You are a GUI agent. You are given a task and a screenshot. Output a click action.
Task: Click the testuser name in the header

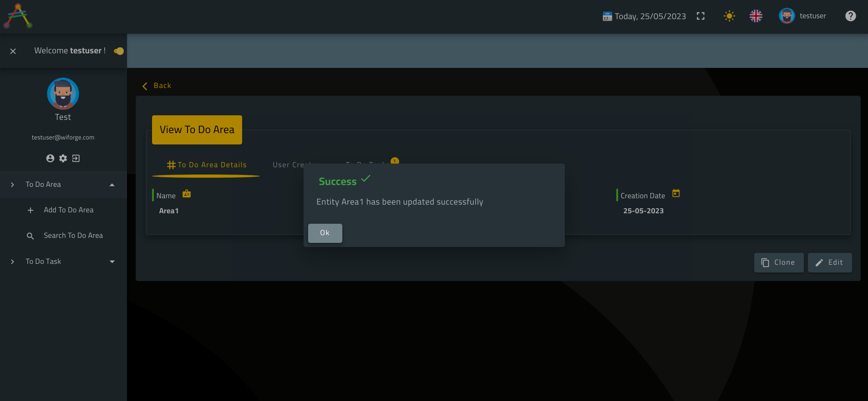[x=812, y=16]
